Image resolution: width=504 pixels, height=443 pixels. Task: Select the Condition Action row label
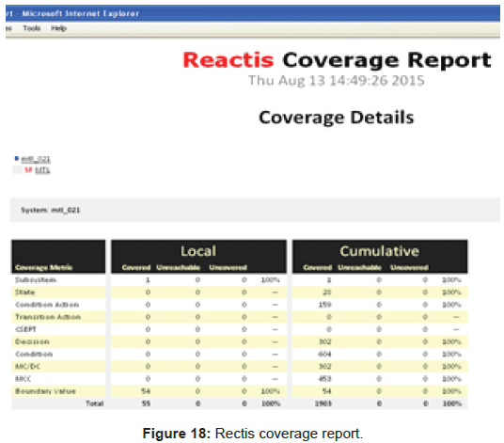pos(47,305)
